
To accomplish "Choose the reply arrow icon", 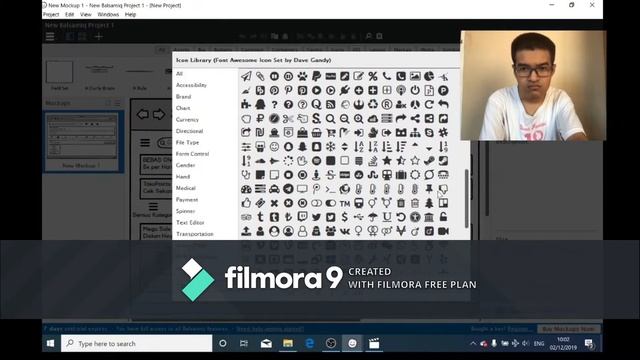I will (x=443, y=104).
